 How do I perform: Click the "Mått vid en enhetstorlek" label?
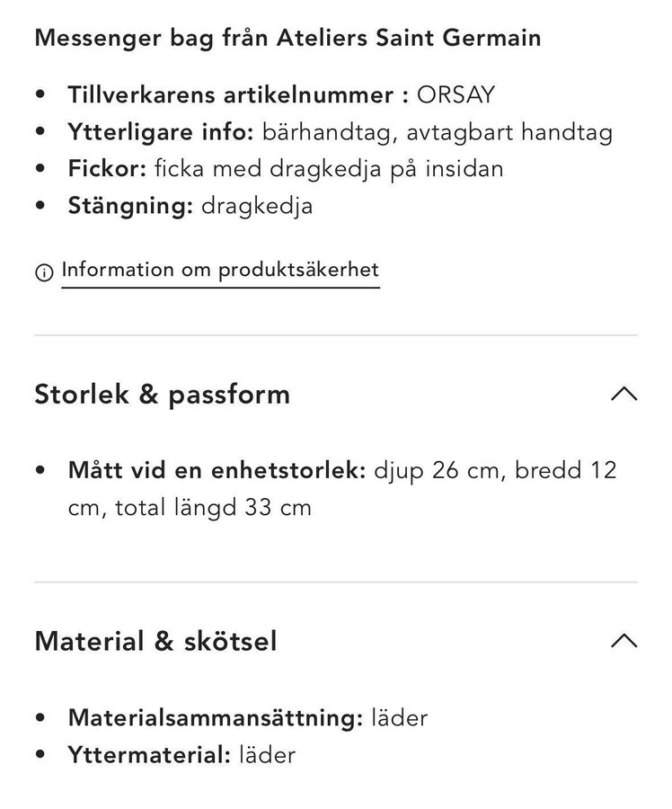coord(217,470)
